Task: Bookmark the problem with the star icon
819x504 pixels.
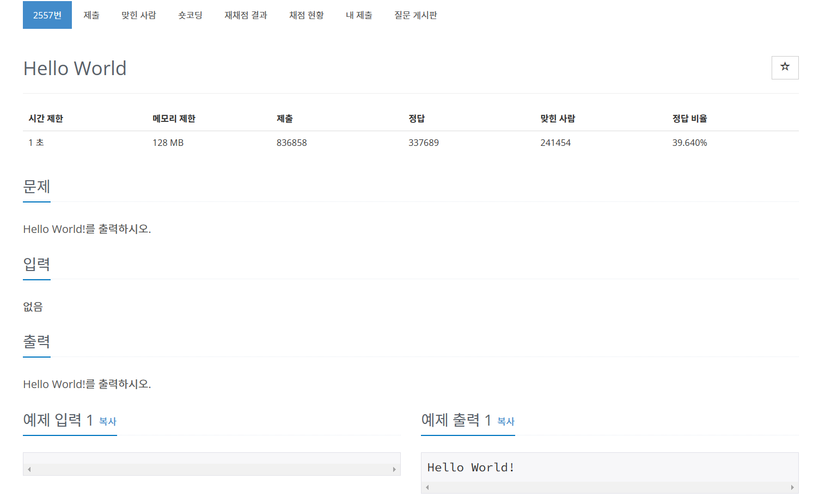Action: coord(784,67)
